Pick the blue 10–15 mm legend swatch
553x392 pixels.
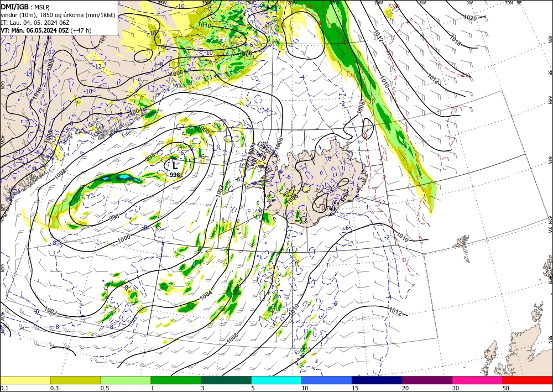point(327,380)
